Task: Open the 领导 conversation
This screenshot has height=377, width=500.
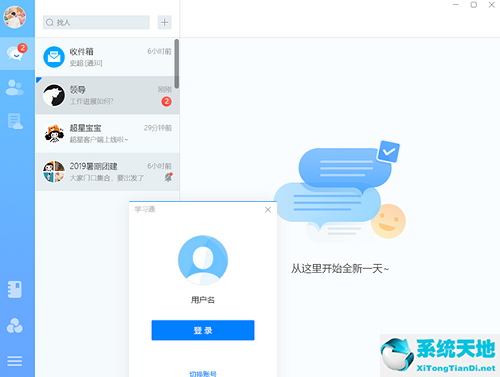Action: 107,95
